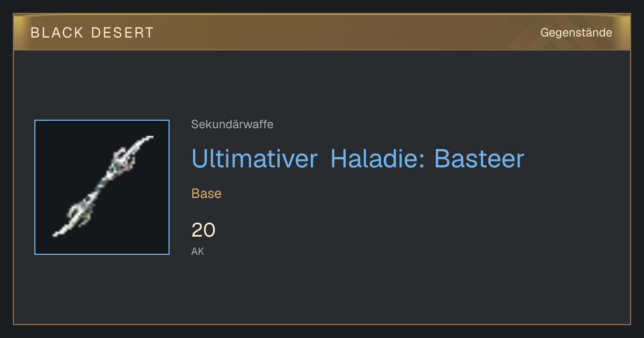The height and width of the screenshot is (338, 644).
Task: Click the word Ultimativer in the title
Action: [254, 158]
